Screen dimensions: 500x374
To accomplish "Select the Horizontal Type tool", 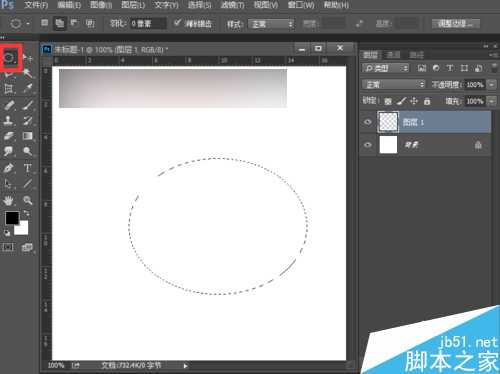I will [28, 168].
